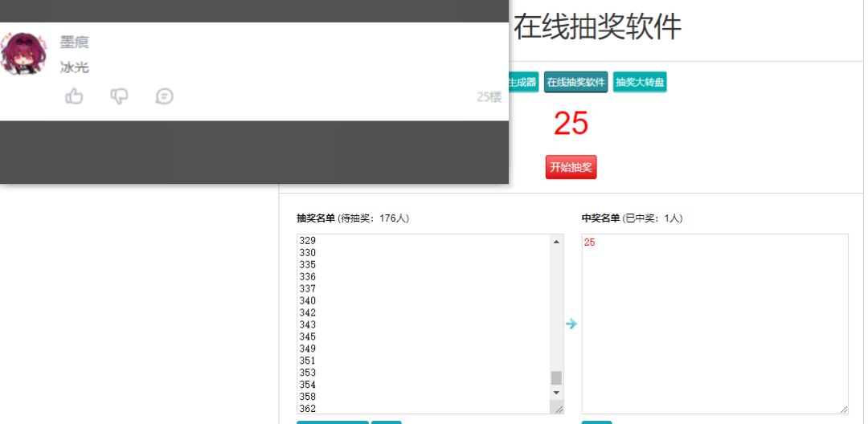Click the thumbs-up icon under the comment
This screenshot has height=424, width=868.
pos(74,96)
